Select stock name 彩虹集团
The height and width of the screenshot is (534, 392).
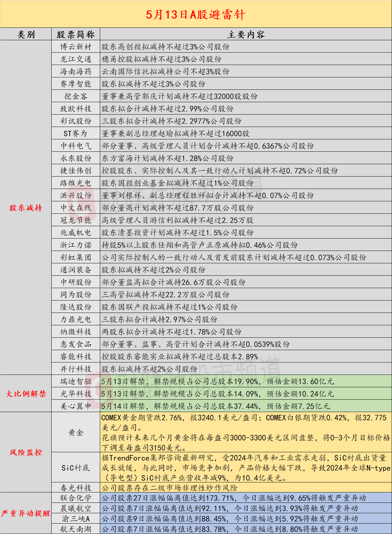76,257
